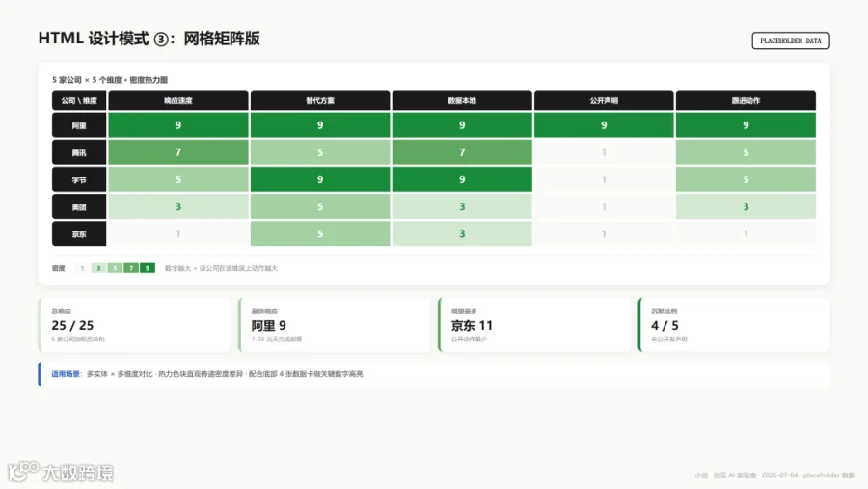
Task: Click the footer text with date 2026-07-04
Action: click(775, 475)
